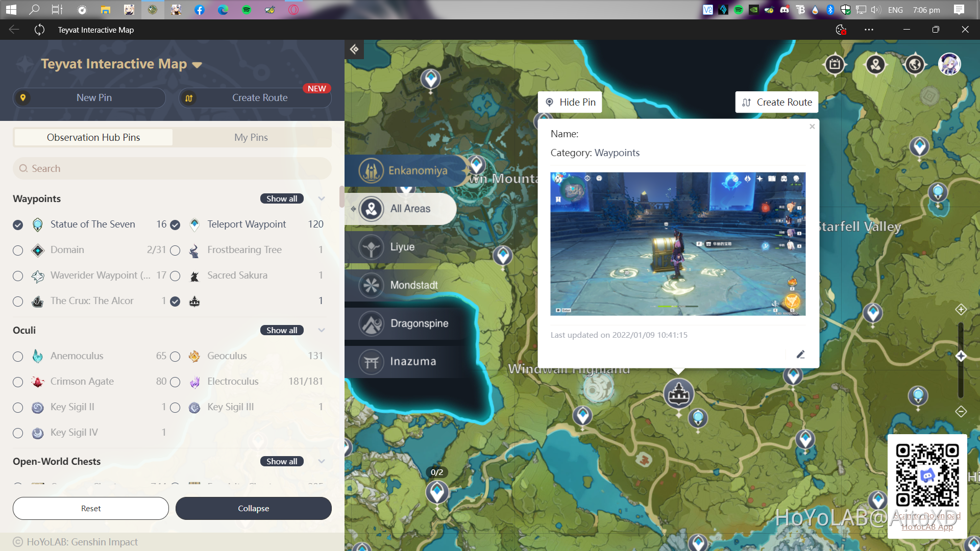Image resolution: width=980 pixels, height=551 pixels.
Task: Reset all map filters
Action: [x=90, y=508]
